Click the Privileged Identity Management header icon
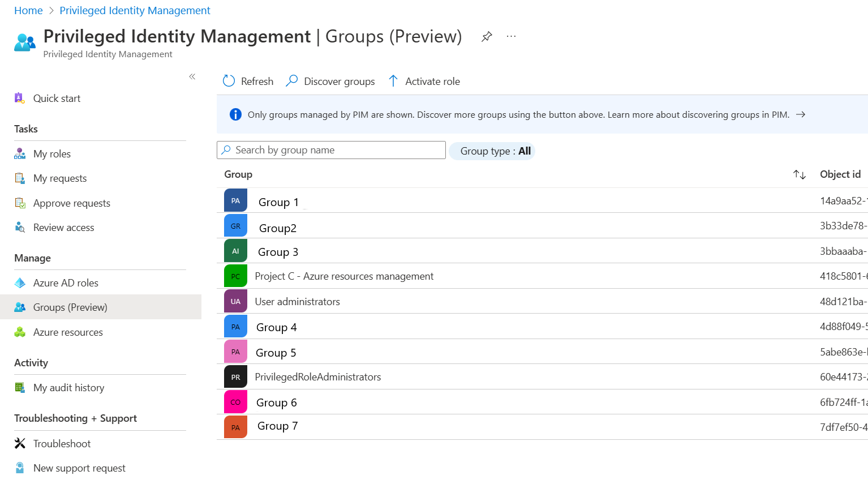This screenshot has height=501, width=868. click(x=25, y=42)
